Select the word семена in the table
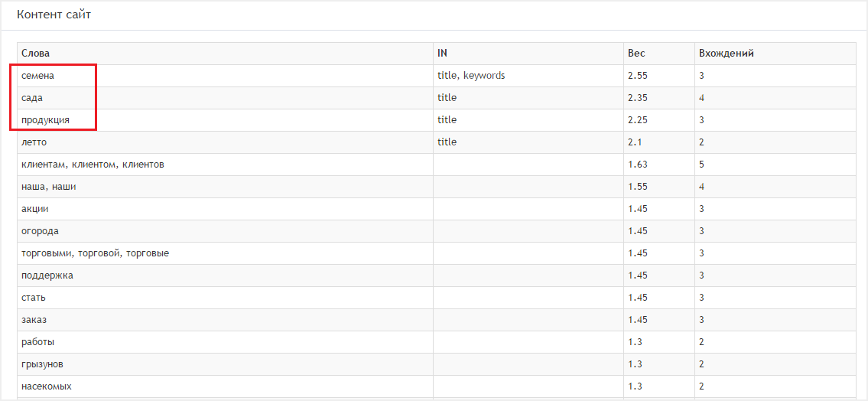The image size is (868, 401). [x=38, y=76]
